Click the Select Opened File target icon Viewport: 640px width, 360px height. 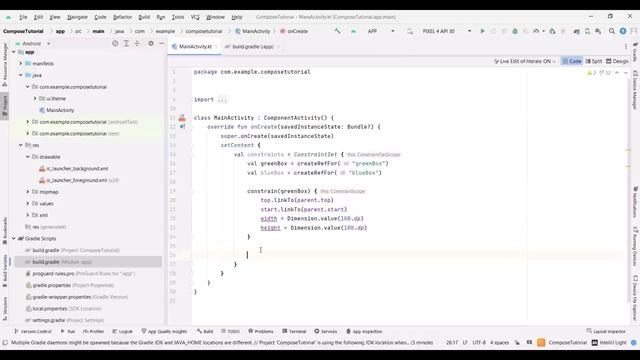(115, 43)
